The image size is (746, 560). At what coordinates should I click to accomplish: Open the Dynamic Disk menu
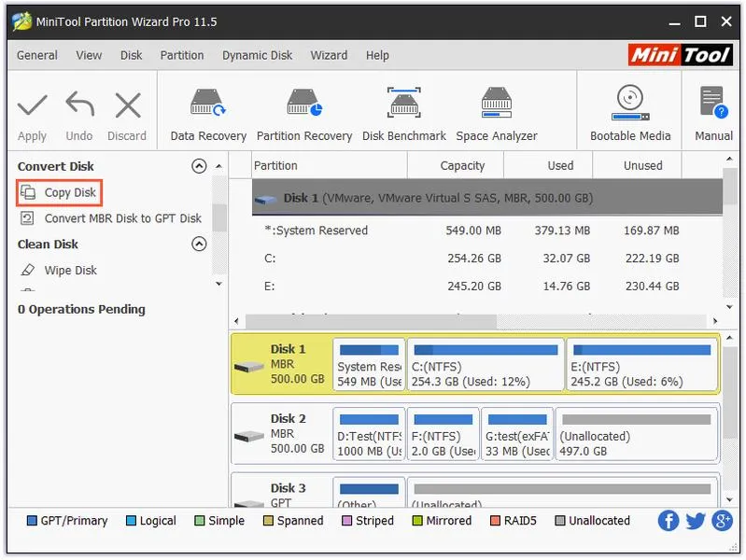click(257, 55)
